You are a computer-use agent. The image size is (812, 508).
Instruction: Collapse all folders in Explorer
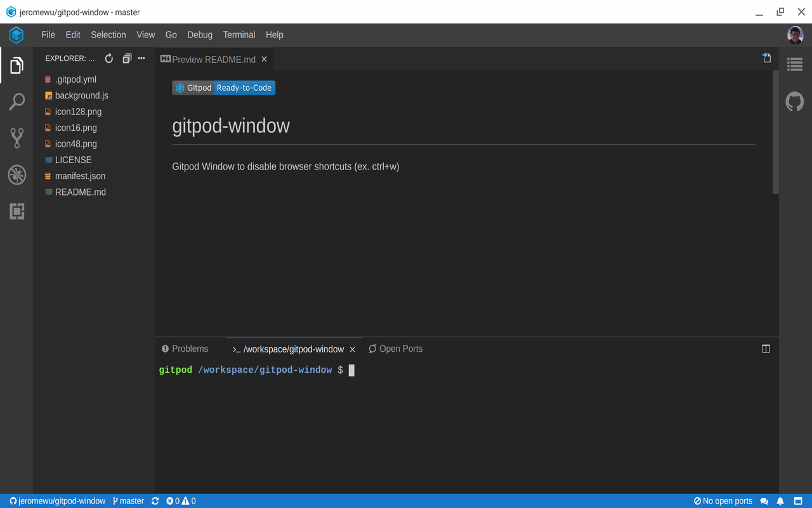pyautogui.click(x=127, y=58)
